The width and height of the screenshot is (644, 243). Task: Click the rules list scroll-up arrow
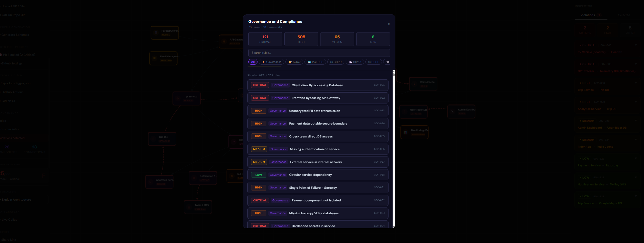coord(394,72)
